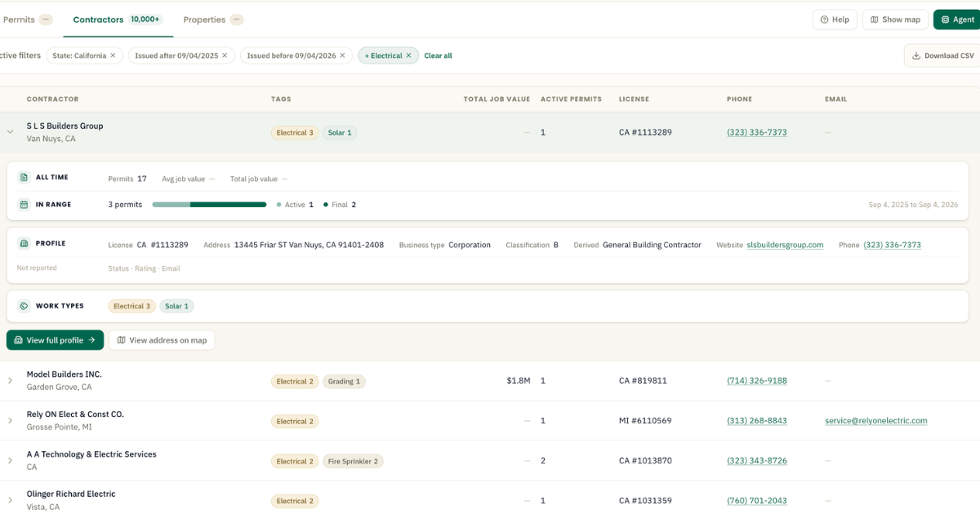Expand the Rely ON Elect & Const CO. row
This screenshot has width=980, height=514.
click(10, 421)
